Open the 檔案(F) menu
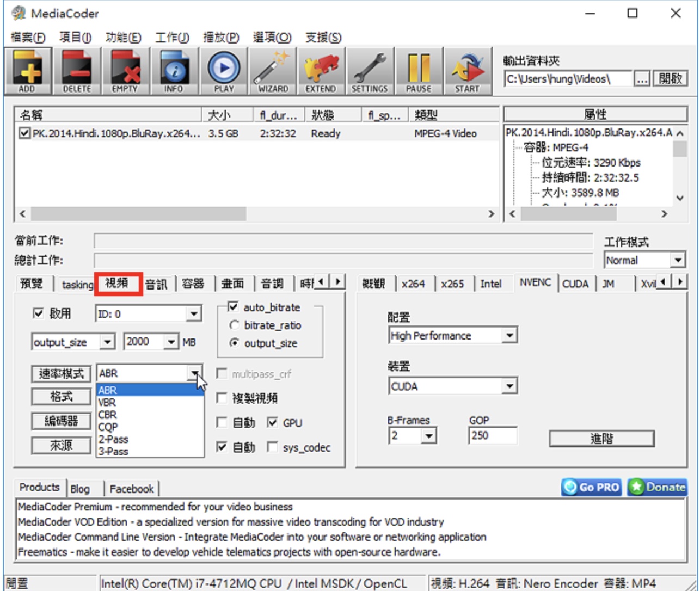 (x=28, y=38)
